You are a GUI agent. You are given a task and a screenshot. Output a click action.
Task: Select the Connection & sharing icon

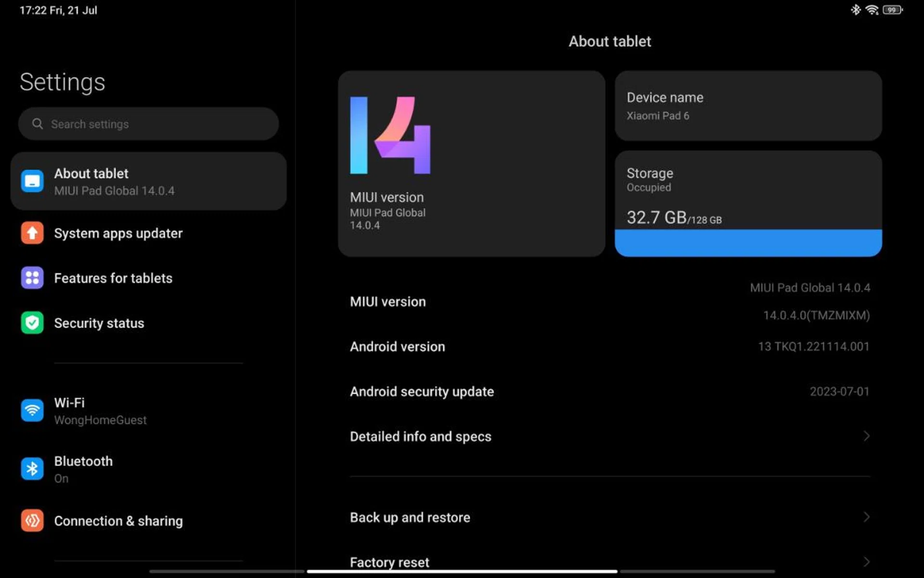click(32, 521)
